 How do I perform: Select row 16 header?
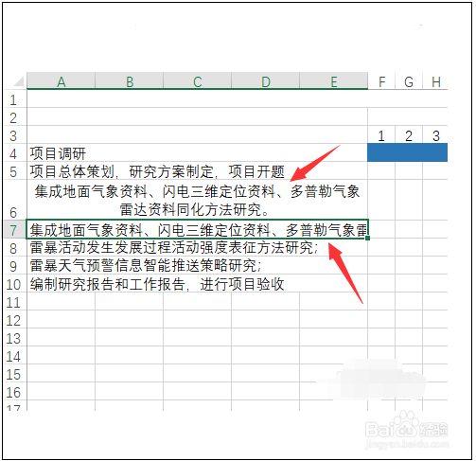pyautogui.click(x=14, y=391)
